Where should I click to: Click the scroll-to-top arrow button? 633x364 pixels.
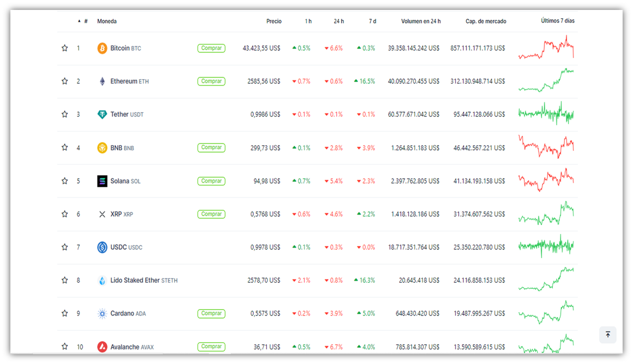(x=608, y=335)
